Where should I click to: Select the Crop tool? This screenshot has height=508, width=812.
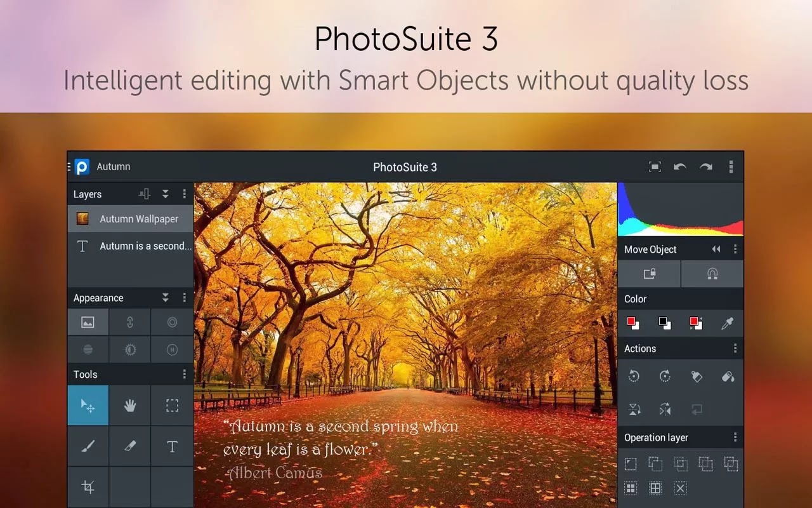coord(88,487)
